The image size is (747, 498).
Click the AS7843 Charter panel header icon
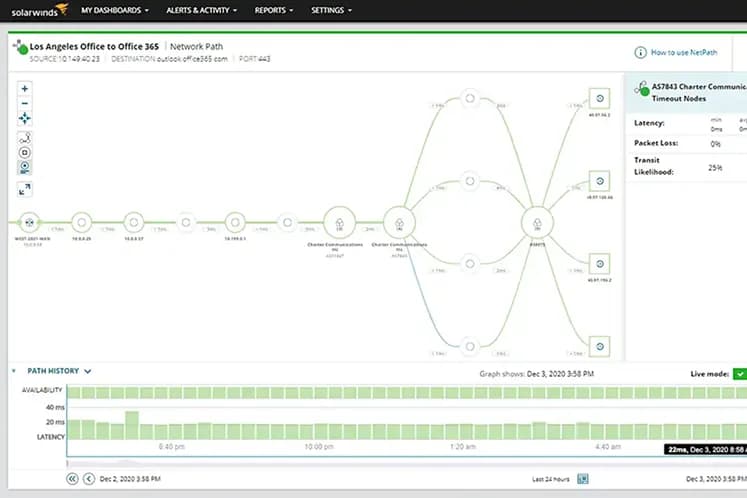click(642, 89)
